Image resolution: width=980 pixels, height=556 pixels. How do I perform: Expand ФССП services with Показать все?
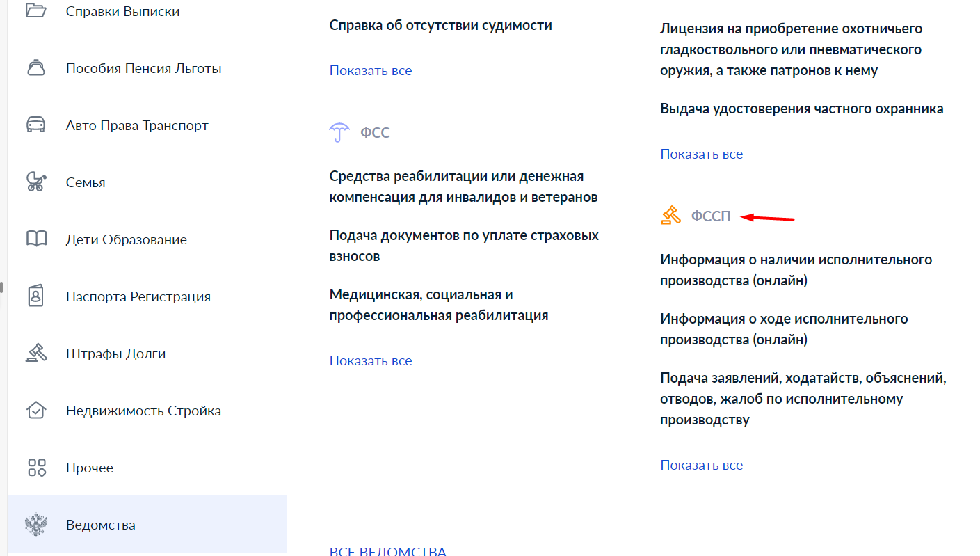pos(701,465)
